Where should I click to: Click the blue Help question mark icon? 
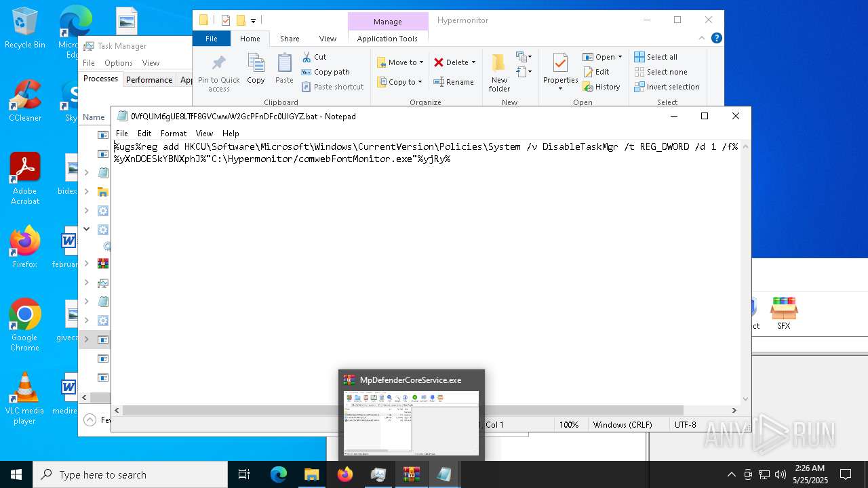click(x=716, y=39)
